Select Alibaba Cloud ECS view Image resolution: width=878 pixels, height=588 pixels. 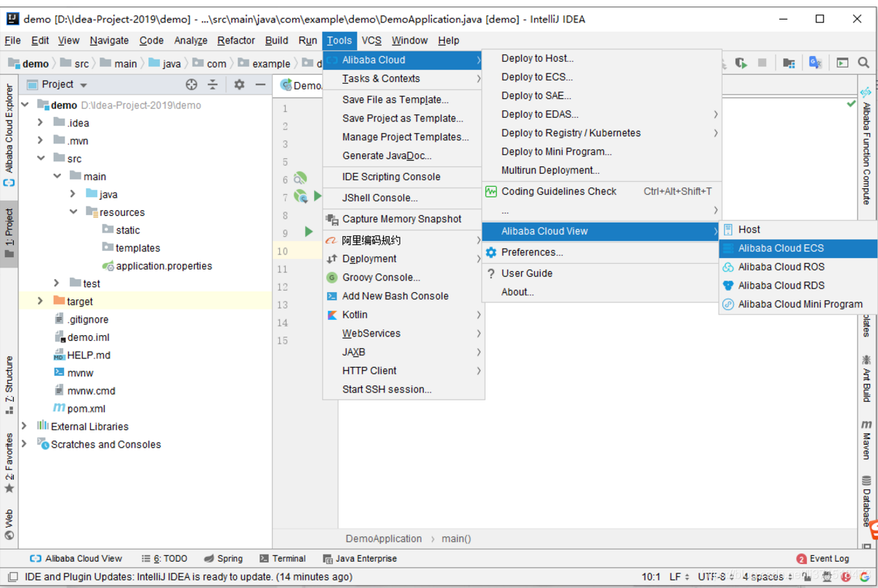click(x=797, y=248)
